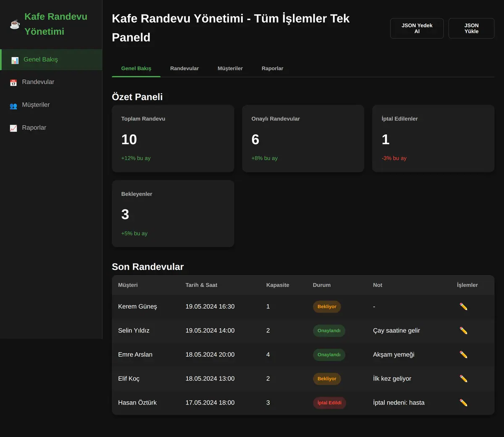Open Raporlar from the sidebar

coord(51,128)
